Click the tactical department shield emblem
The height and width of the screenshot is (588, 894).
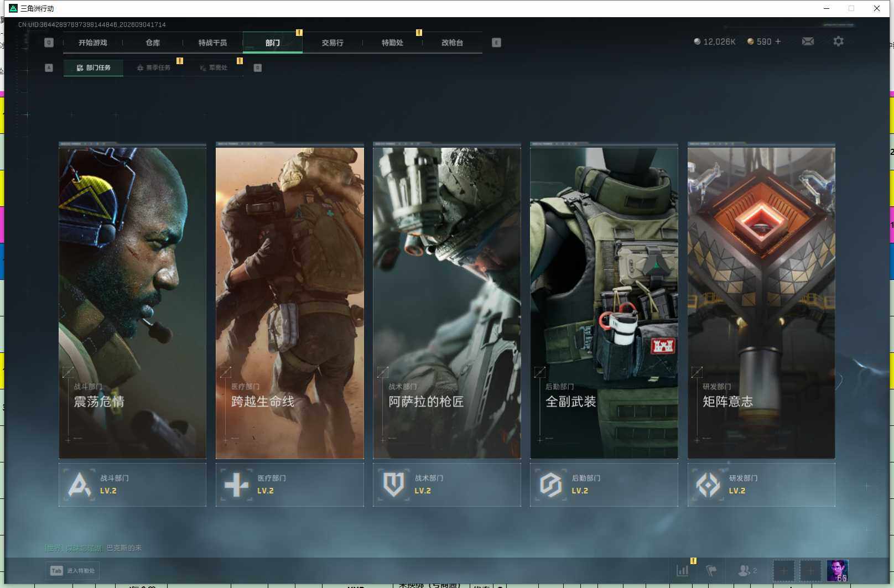pyautogui.click(x=393, y=485)
